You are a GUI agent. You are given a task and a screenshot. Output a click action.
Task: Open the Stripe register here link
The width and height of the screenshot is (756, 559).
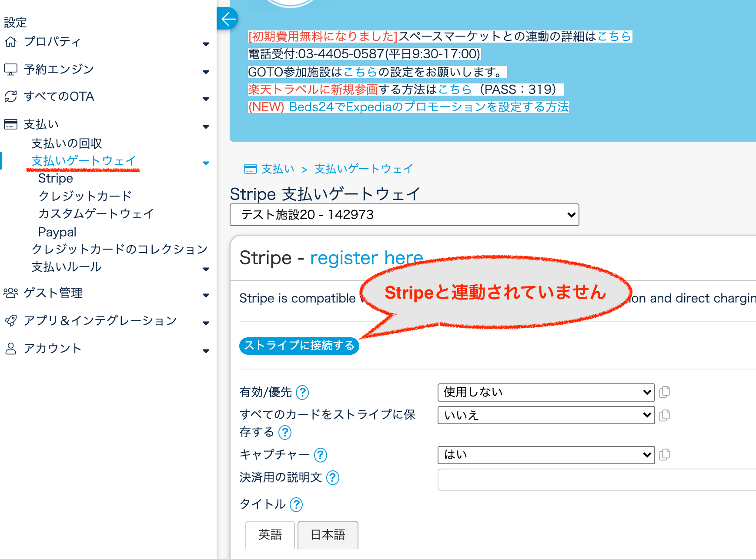coord(366,258)
